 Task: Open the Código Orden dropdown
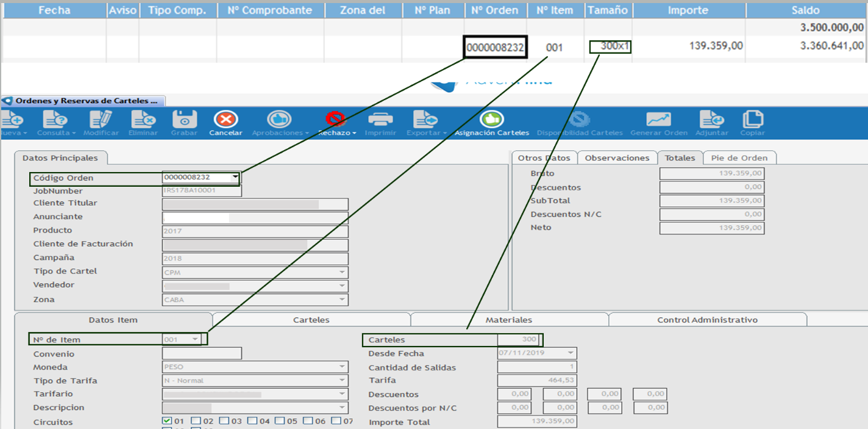(235, 178)
